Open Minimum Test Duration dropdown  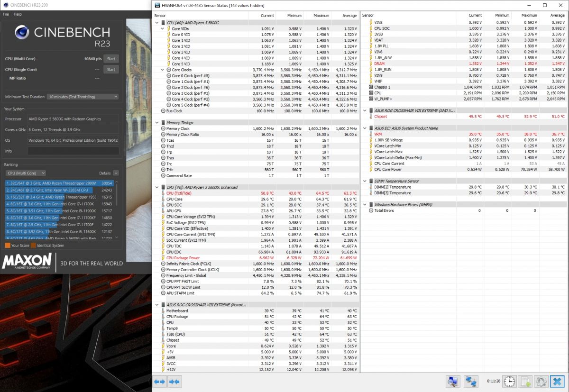click(83, 97)
